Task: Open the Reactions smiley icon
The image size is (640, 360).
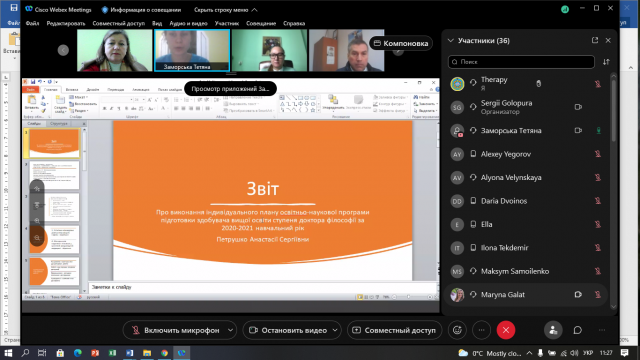Action: [x=457, y=330]
